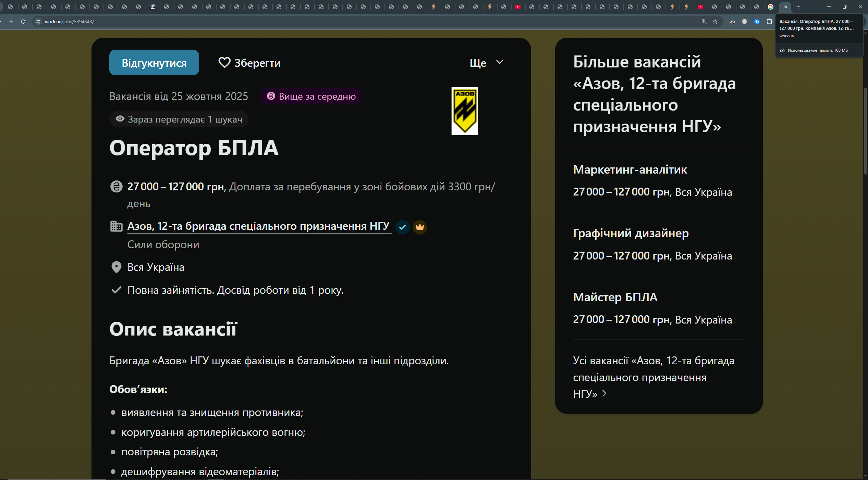
Task: Open the site information icon left of URL
Action: [38, 22]
